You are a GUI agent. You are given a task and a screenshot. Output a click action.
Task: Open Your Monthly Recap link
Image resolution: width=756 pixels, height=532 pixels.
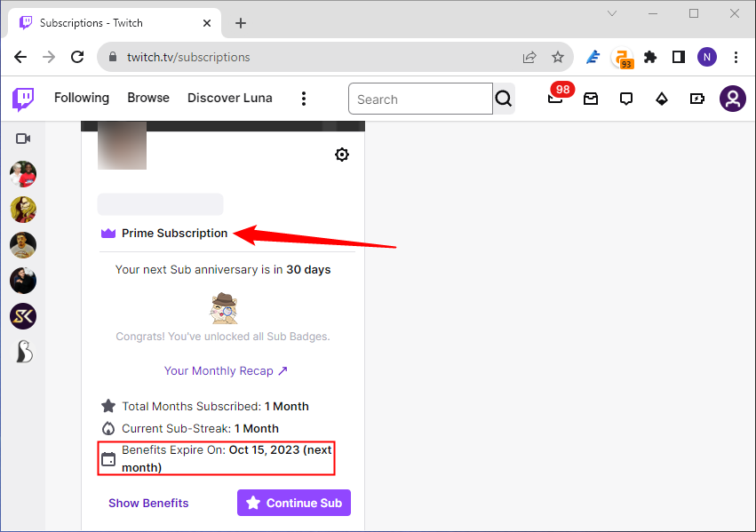[226, 370]
